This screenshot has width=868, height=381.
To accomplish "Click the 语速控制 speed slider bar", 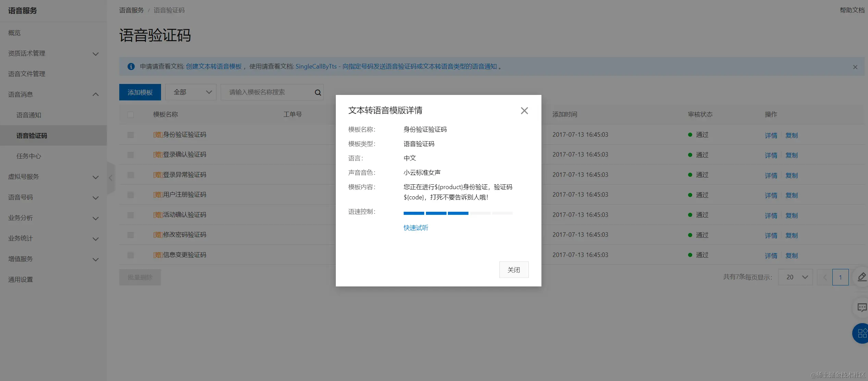I will [x=458, y=213].
